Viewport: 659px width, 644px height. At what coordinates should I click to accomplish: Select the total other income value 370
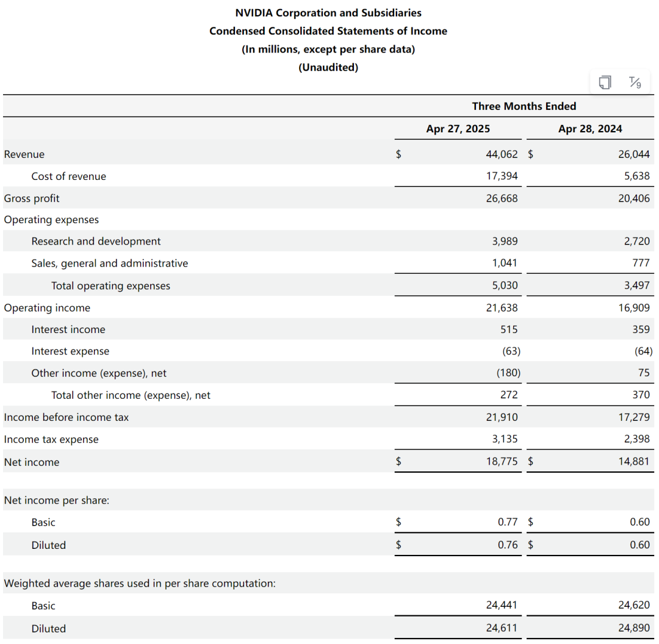641,395
